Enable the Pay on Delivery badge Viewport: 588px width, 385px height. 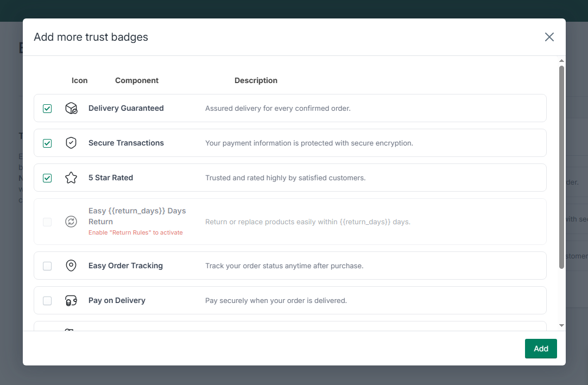pyautogui.click(x=47, y=300)
